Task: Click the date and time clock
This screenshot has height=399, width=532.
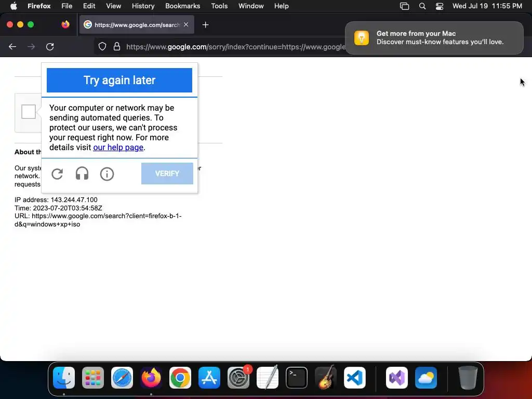Action: (487, 6)
